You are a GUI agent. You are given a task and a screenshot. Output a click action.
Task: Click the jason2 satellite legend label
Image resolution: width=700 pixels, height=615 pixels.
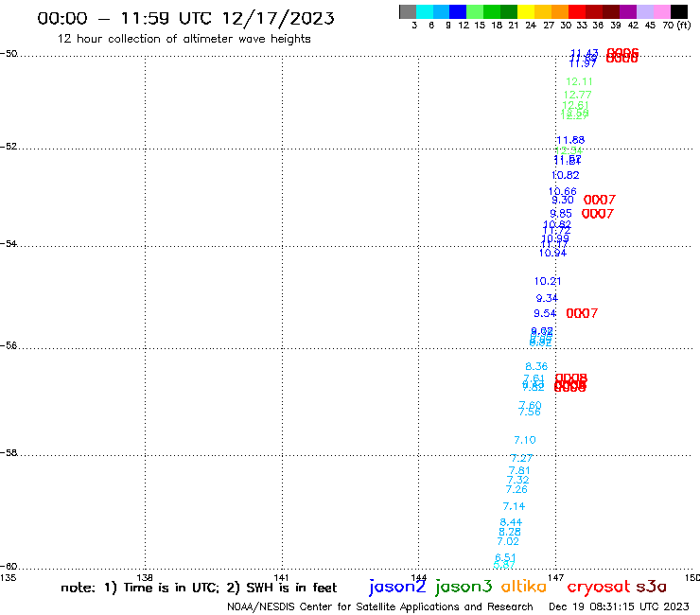[x=397, y=587]
